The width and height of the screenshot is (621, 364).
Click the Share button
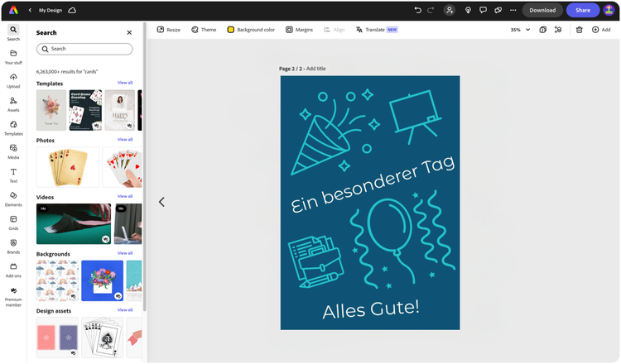click(x=583, y=10)
